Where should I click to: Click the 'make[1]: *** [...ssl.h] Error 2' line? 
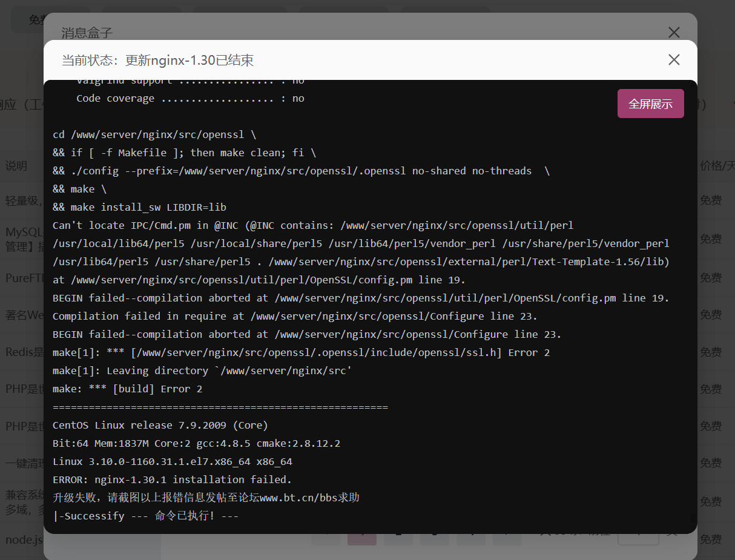[301, 352]
